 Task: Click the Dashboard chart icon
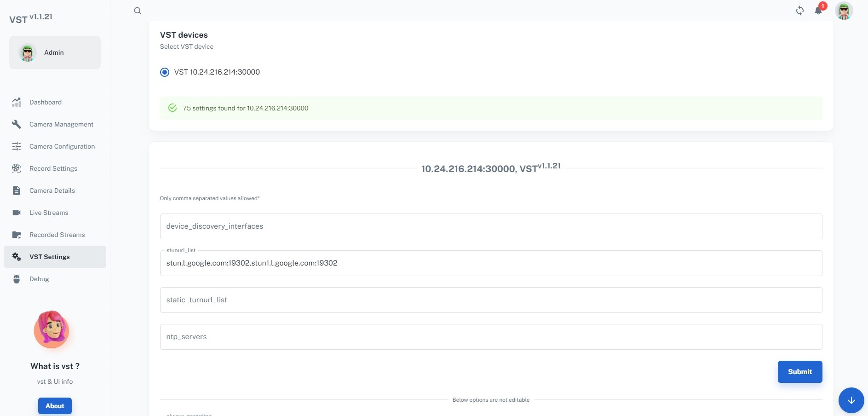coord(17,102)
